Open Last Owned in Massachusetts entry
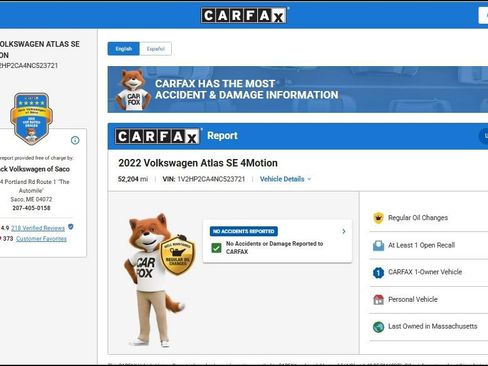Screen dimensions: 488x366 tap(429, 327)
